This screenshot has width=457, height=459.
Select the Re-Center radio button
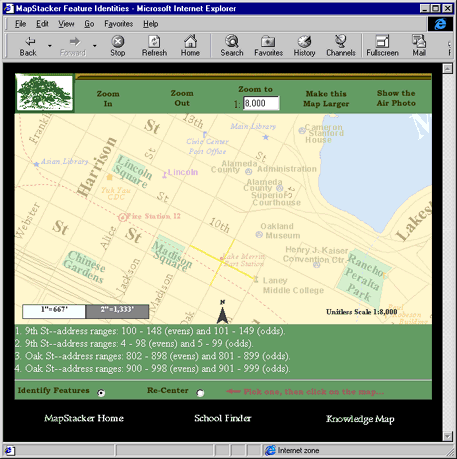pos(200,393)
